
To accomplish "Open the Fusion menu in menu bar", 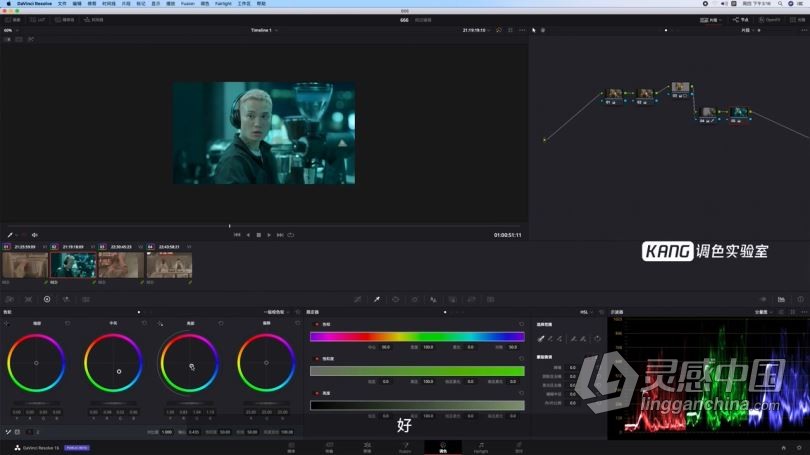I will [x=188, y=4].
